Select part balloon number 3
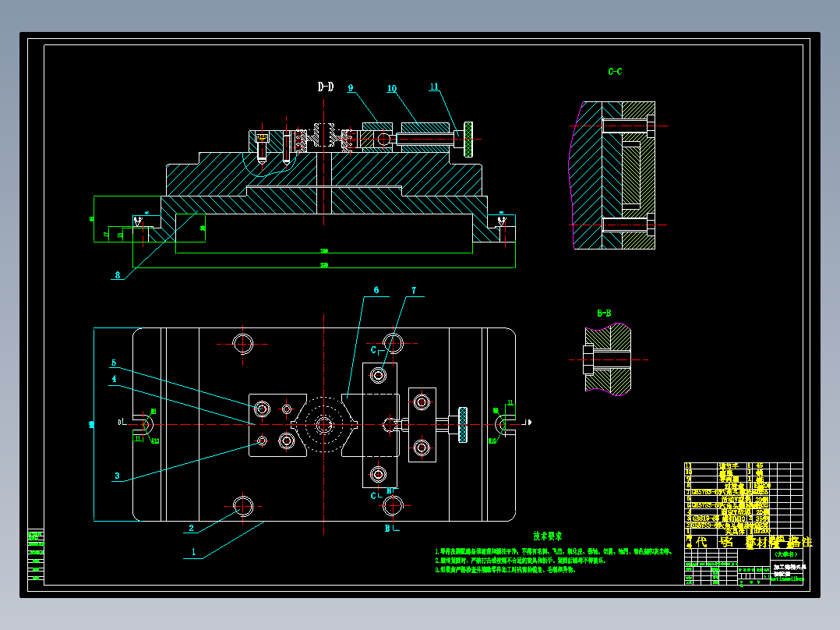840x630 pixels. click(x=117, y=476)
